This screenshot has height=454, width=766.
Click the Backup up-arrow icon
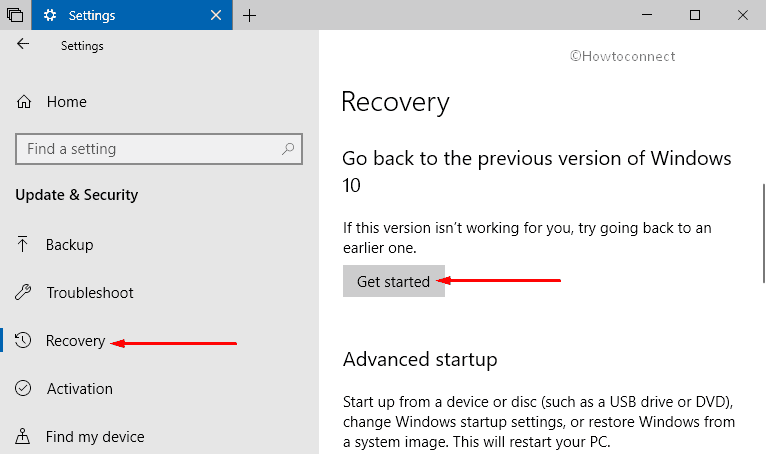click(x=22, y=244)
